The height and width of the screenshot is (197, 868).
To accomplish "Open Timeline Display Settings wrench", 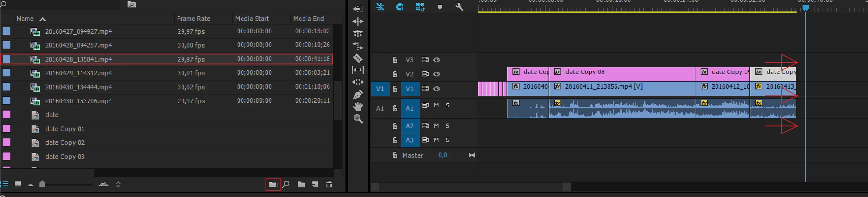I will [x=459, y=7].
